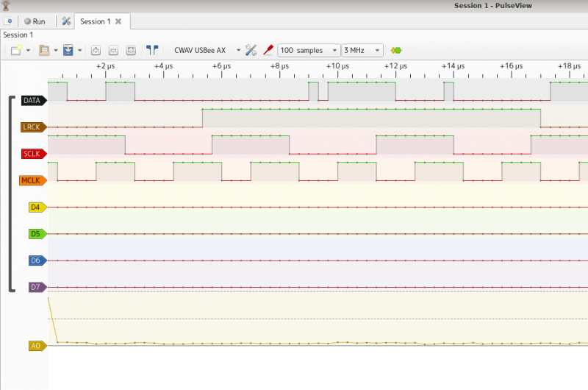This screenshot has height=390, width=588.
Task: Open the settings wrench icon beside Run
Action: point(65,21)
